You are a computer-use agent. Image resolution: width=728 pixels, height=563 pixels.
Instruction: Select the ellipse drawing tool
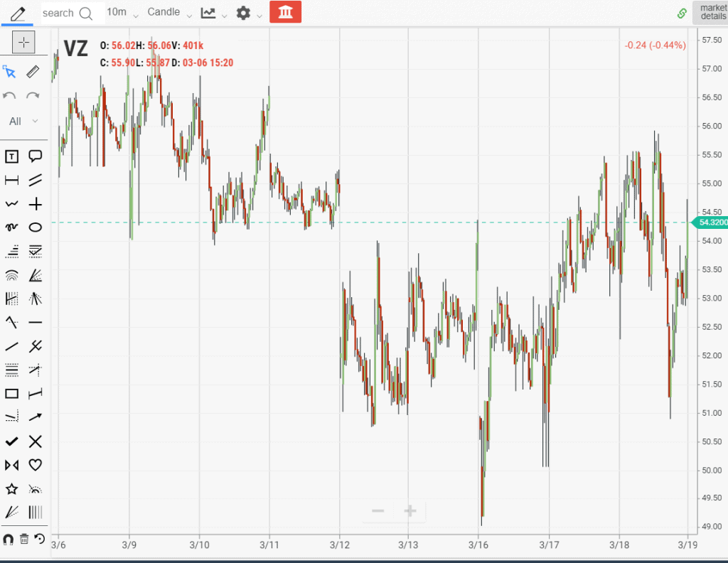[35, 227]
